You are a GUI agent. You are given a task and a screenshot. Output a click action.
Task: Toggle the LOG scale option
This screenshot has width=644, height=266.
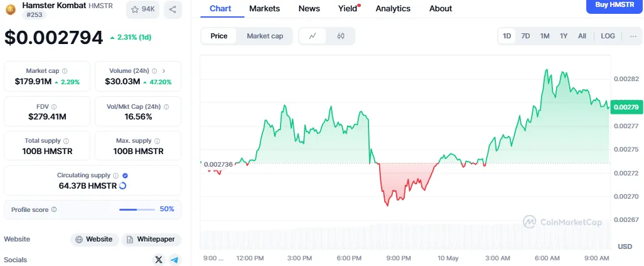[x=608, y=36]
